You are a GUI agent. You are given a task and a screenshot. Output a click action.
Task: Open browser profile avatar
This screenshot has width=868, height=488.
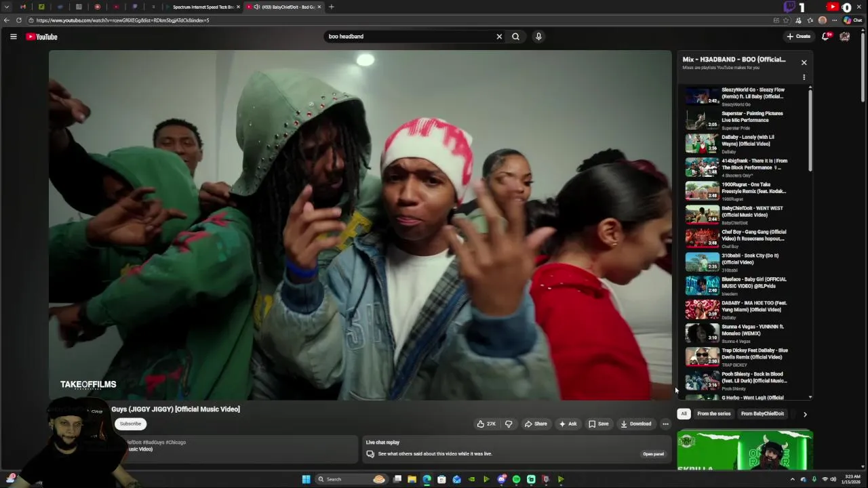tap(823, 20)
